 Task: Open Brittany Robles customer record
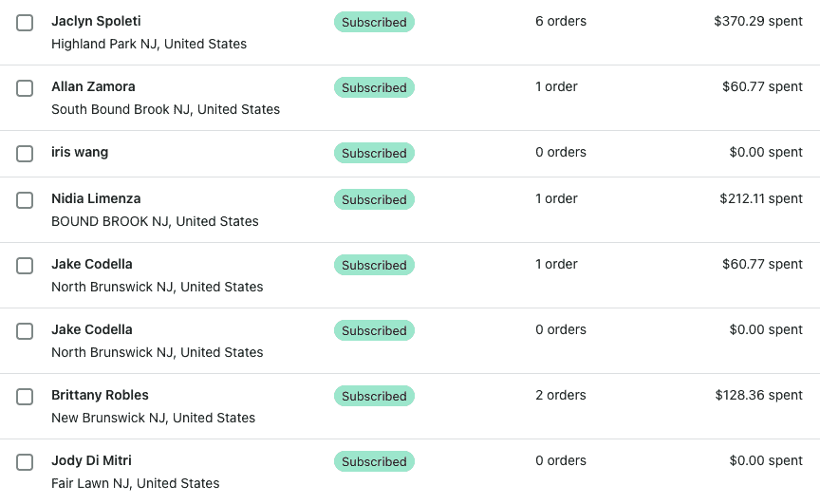(100, 395)
